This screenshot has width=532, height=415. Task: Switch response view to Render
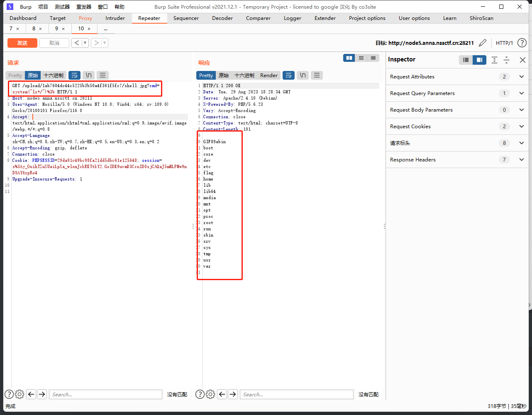269,75
